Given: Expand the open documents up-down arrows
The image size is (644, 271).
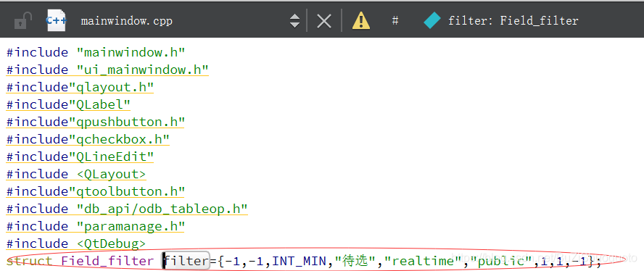Looking at the screenshot, I should [294, 20].
